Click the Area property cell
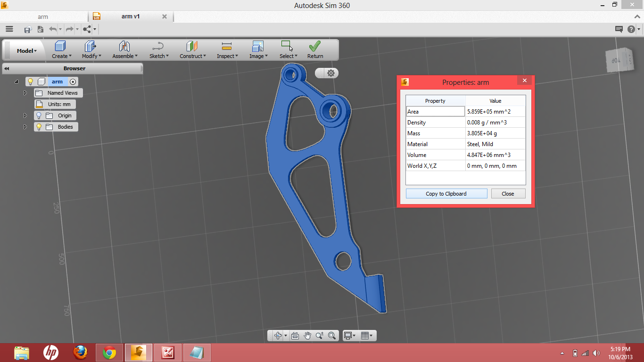The width and height of the screenshot is (644, 362). coord(435,112)
